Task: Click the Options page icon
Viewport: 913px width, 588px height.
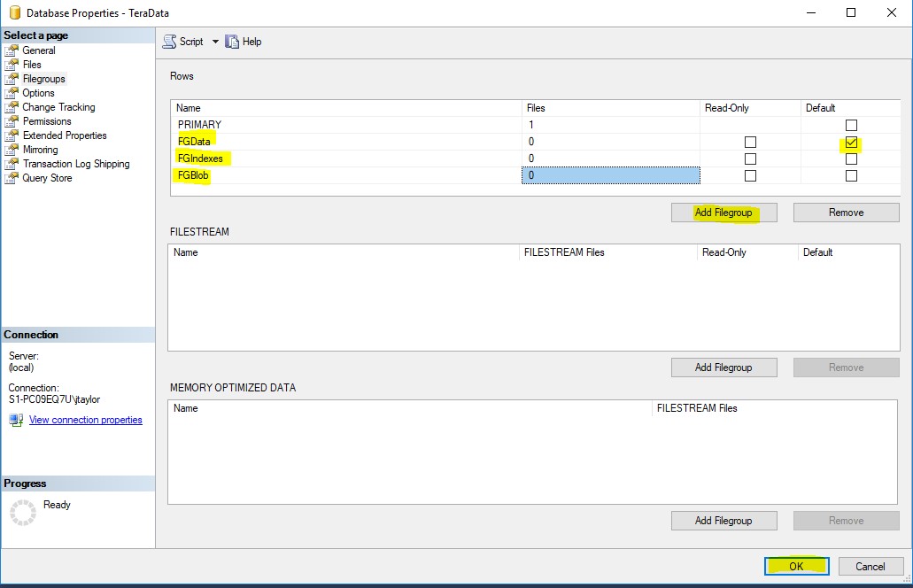Action: tap(12, 93)
